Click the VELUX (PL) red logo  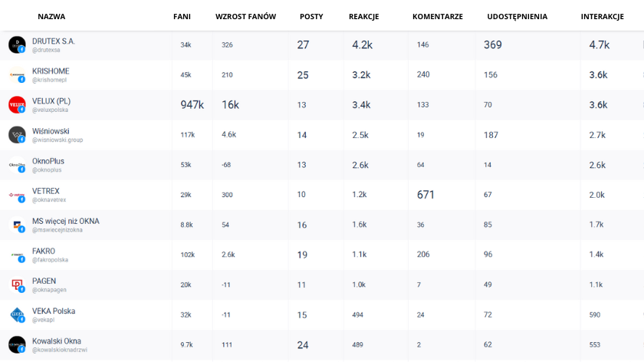coord(17,104)
